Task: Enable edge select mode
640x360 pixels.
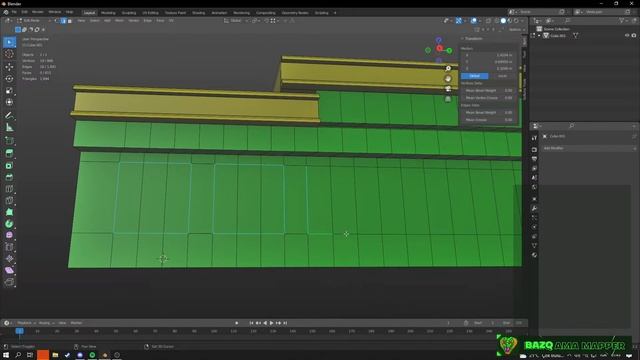Action: (x=63, y=20)
